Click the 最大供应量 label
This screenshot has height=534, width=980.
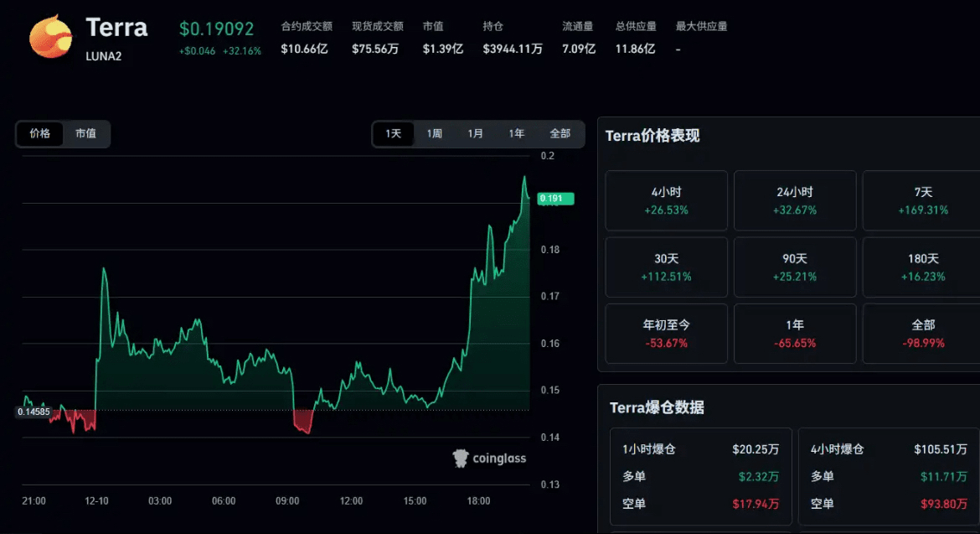[701, 26]
